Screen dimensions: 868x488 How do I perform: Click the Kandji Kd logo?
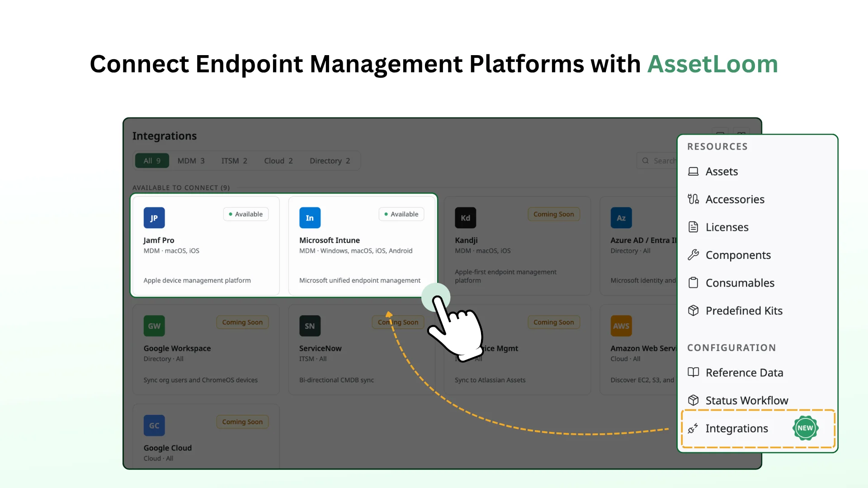465,218
